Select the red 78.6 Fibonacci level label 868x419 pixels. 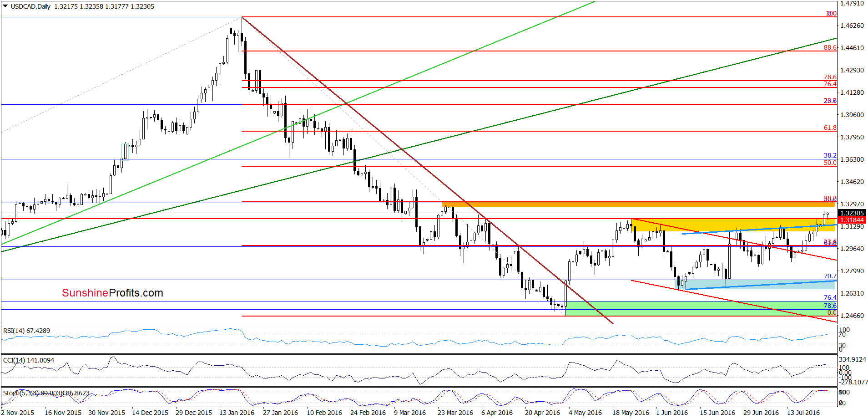830,77
